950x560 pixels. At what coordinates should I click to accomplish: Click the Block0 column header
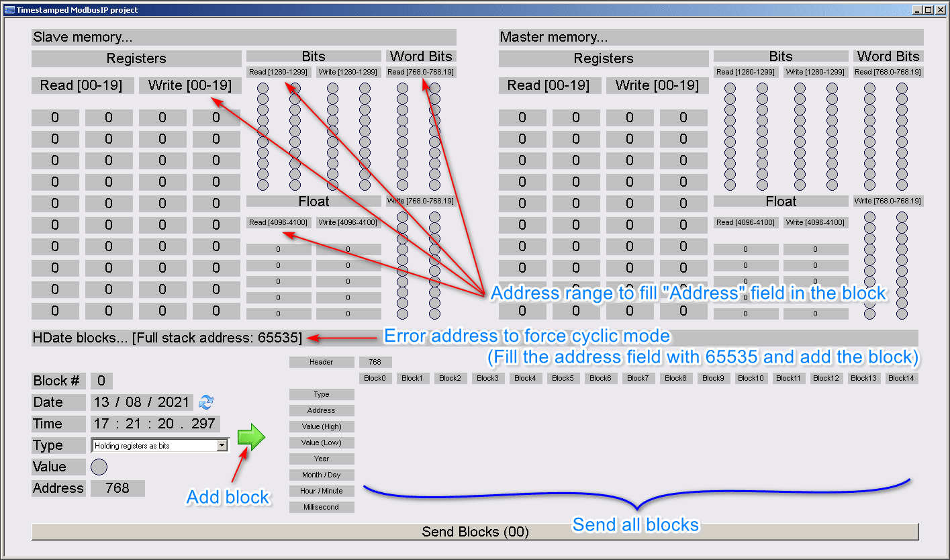pos(375,378)
